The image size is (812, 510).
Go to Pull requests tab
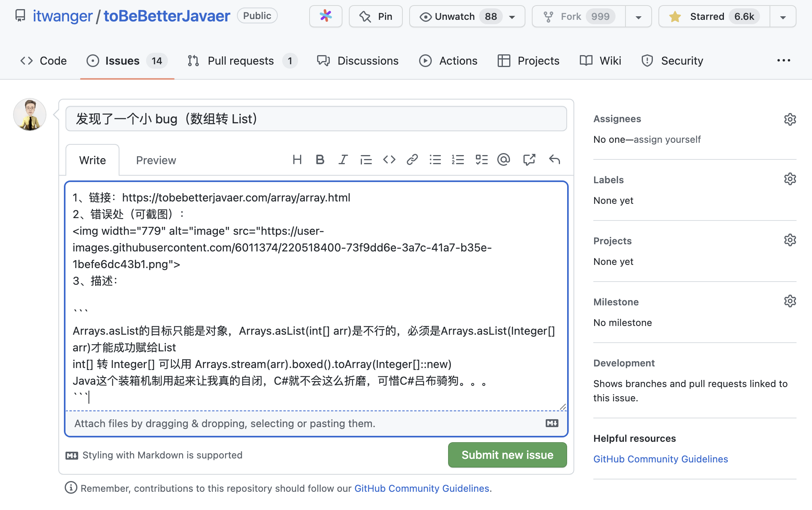pyautogui.click(x=242, y=61)
